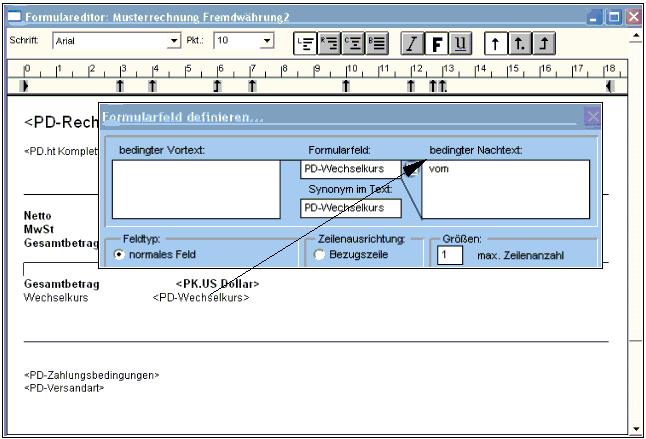Toggle italic formatting in the toolbar
Viewport: 646px width, 439px height.
coord(411,44)
